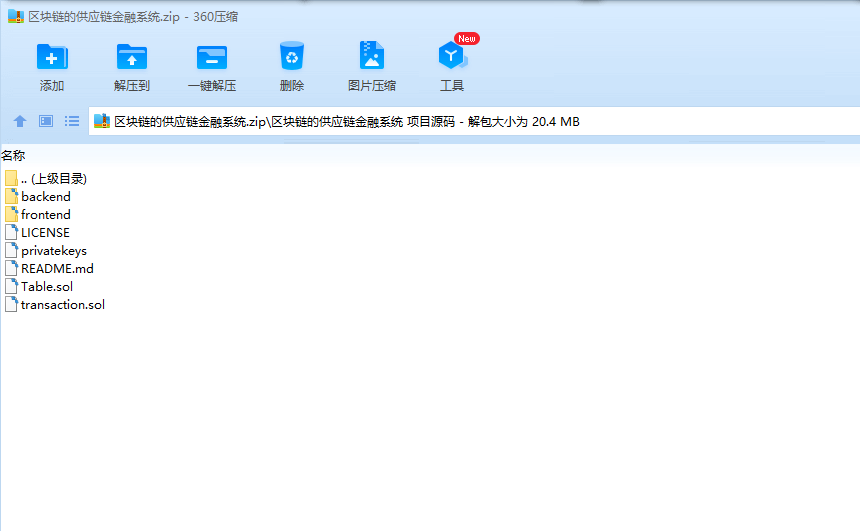
Task: Select the README.md file icon
Action: 12,268
